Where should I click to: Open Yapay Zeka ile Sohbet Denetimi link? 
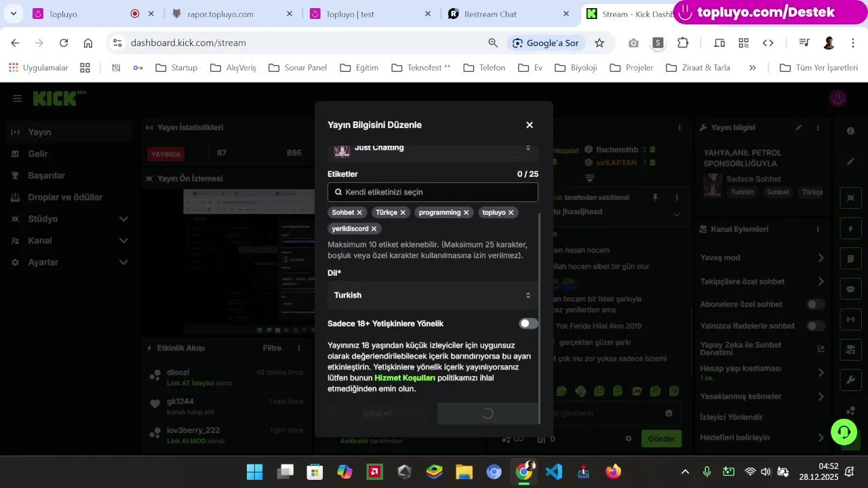pos(762,348)
